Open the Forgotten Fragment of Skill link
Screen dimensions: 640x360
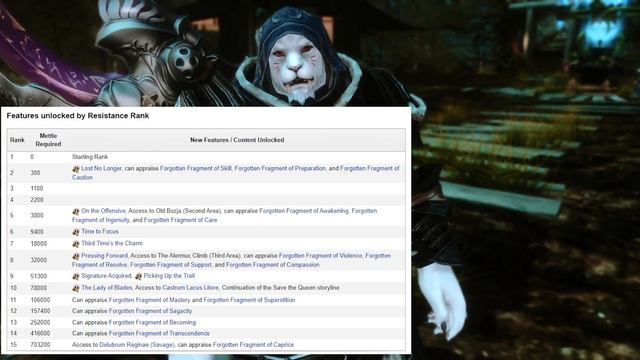(196, 168)
